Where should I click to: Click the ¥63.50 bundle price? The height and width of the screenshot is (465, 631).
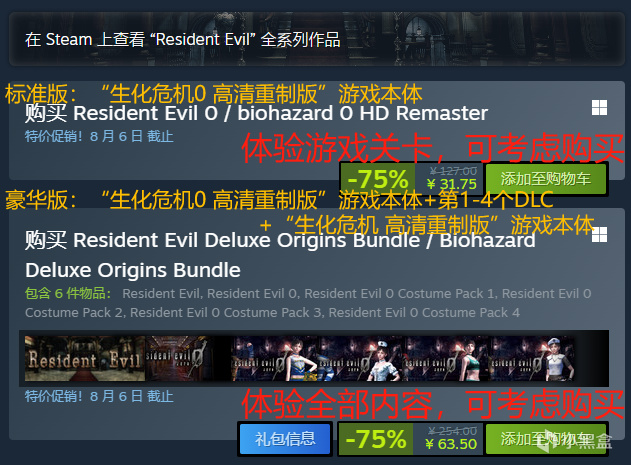tap(451, 444)
